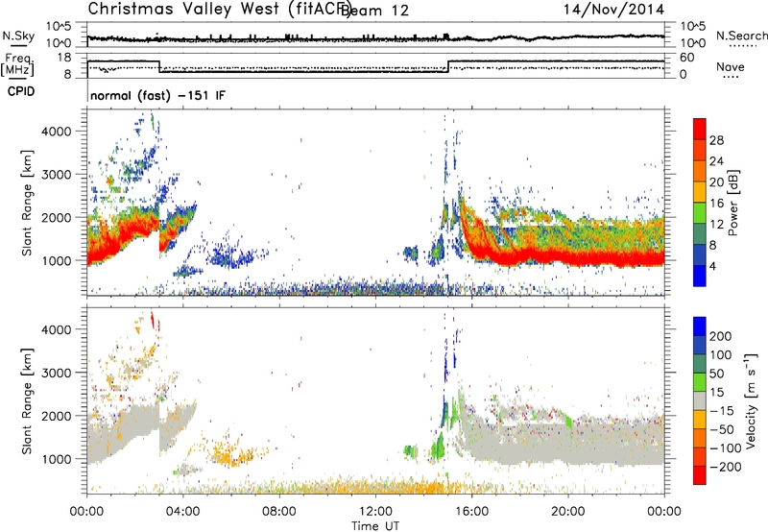Click the "-200" velocity colorbar label
This screenshot has width=768, height=532.
[x=726, y=467]
